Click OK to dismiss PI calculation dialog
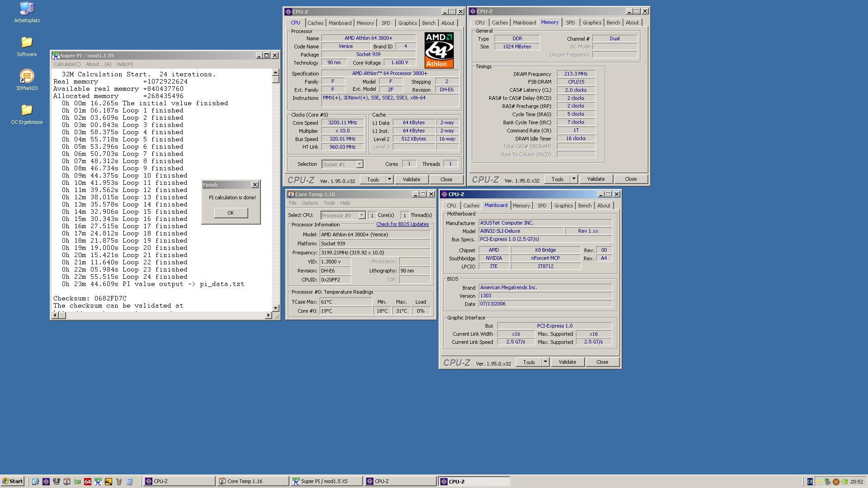 click(230, 213)
